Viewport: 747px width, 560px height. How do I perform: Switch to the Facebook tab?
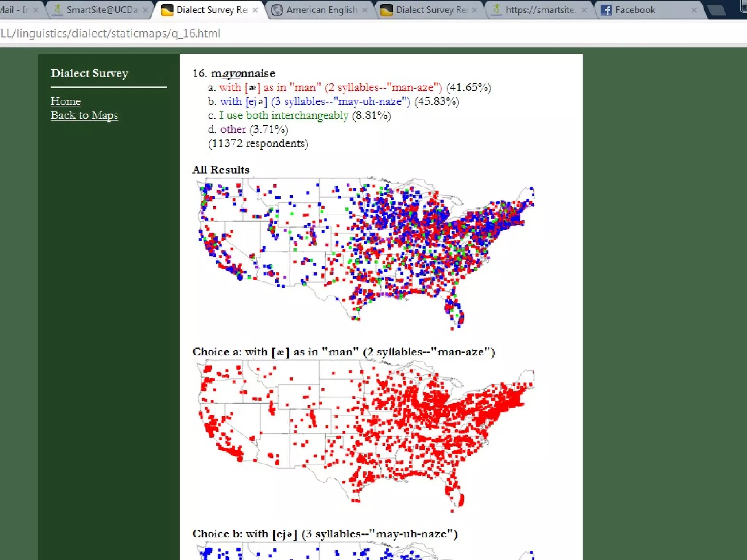click(635, 10)
